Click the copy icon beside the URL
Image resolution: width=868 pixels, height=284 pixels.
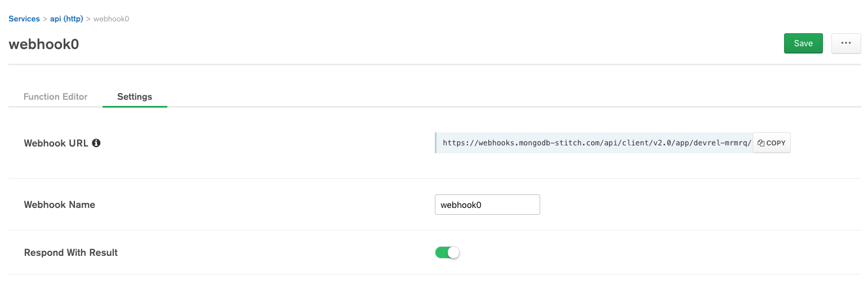pos(760,143)
